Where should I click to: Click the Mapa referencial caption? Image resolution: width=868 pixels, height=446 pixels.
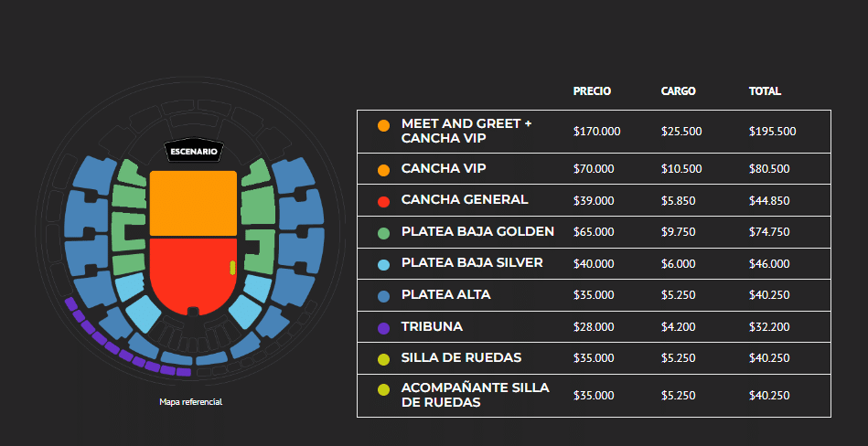[x=191, y=402]
